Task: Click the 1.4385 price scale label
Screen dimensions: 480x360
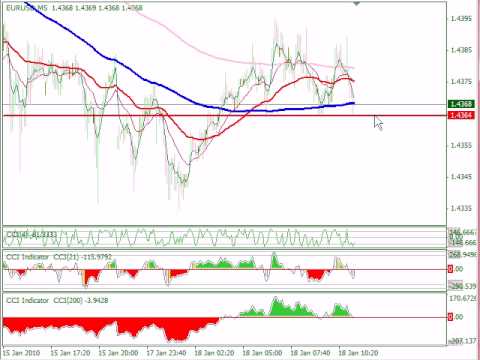Action: click(461, 50)
